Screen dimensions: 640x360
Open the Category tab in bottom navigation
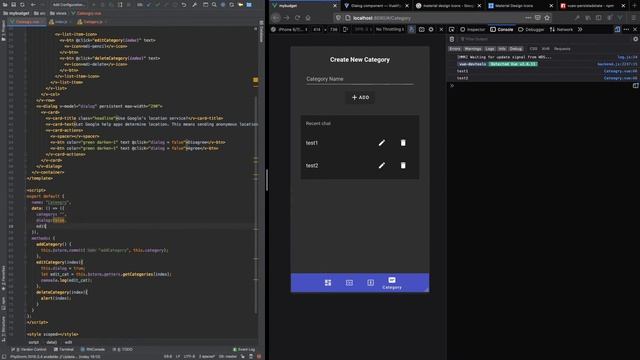pos(392,283)
